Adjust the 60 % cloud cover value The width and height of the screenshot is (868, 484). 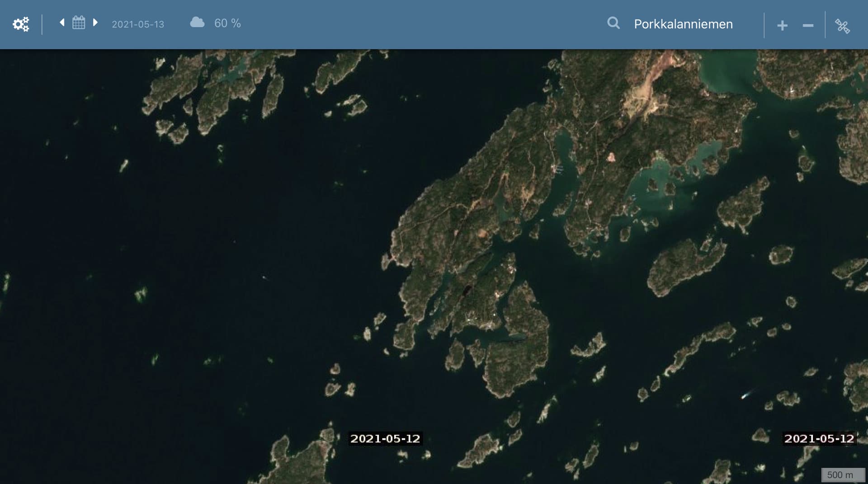tap(227, 23)
